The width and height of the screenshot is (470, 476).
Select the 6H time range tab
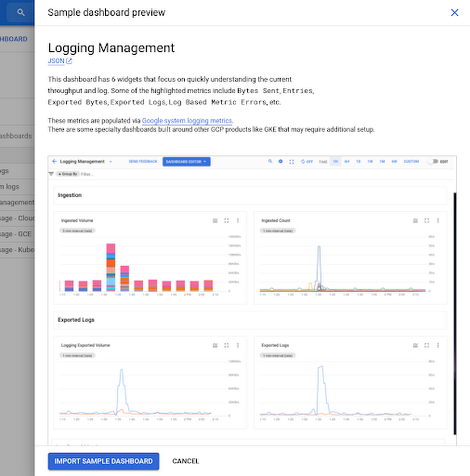pos(347,161)
